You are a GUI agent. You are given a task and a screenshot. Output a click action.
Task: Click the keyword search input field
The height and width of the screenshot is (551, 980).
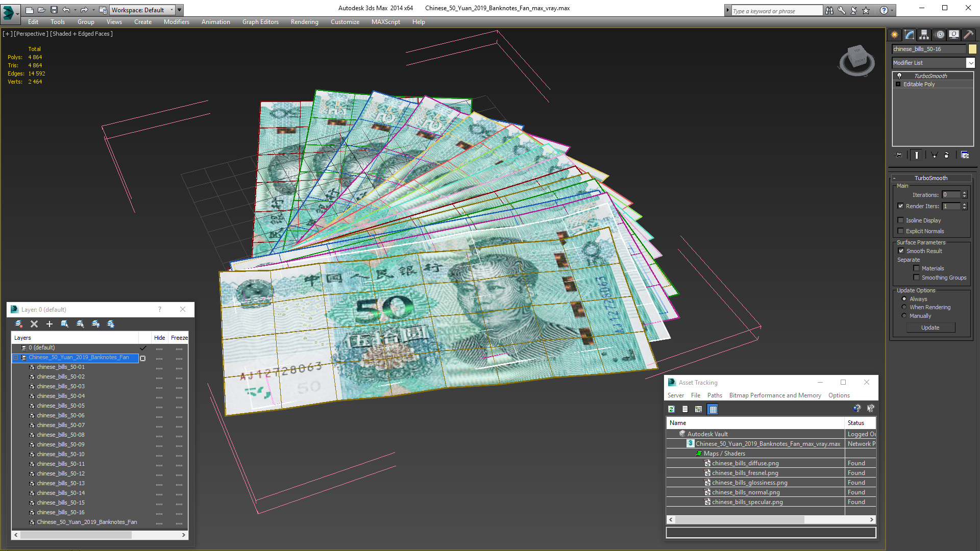(x=777, y=11)
